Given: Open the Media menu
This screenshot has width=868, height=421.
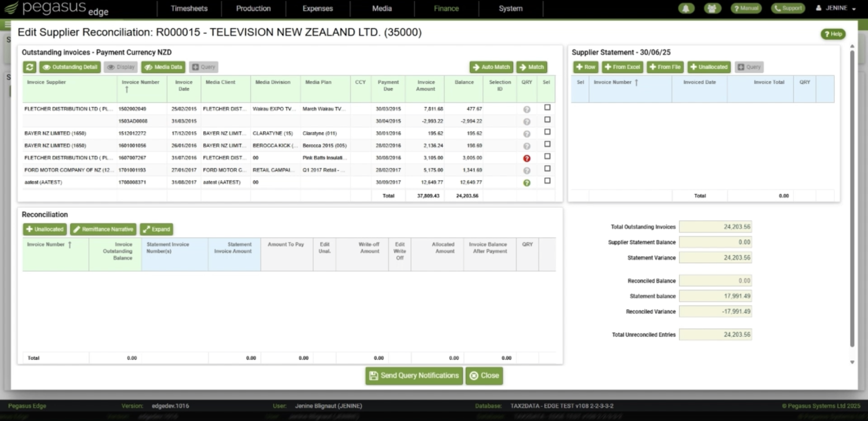Looking at the screenshot, I should click(382, 8).
